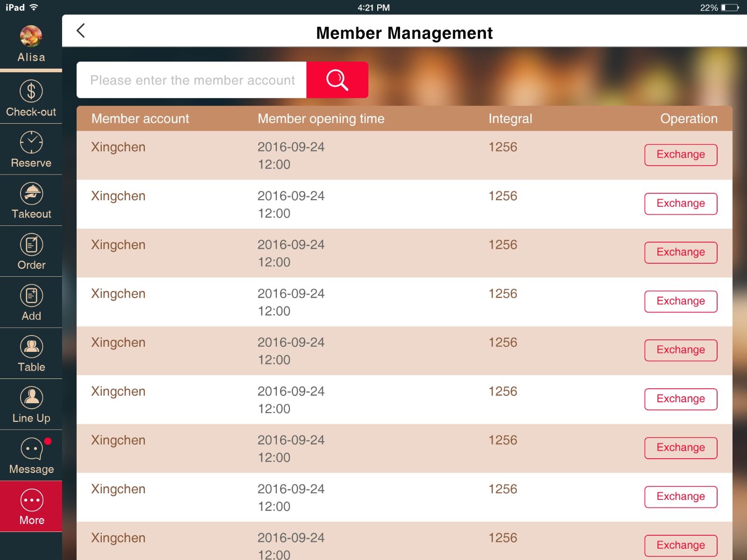Screen dimensions: 747x560
Task: Open Alisa's profile avatar
Action: tap(31, 36)
